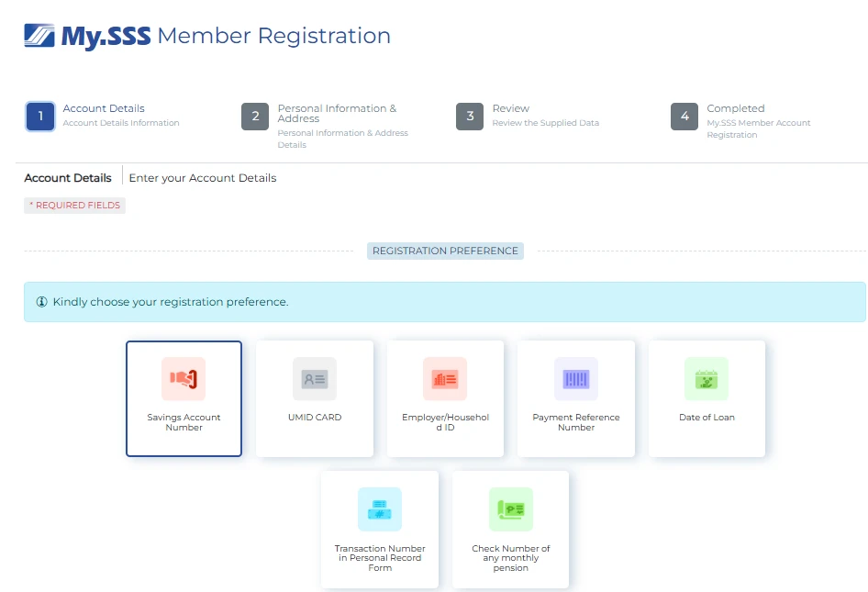Click the Date of Loan calendar icon
The height and width of the screenshot is (592, 868).
click(707, 379)
